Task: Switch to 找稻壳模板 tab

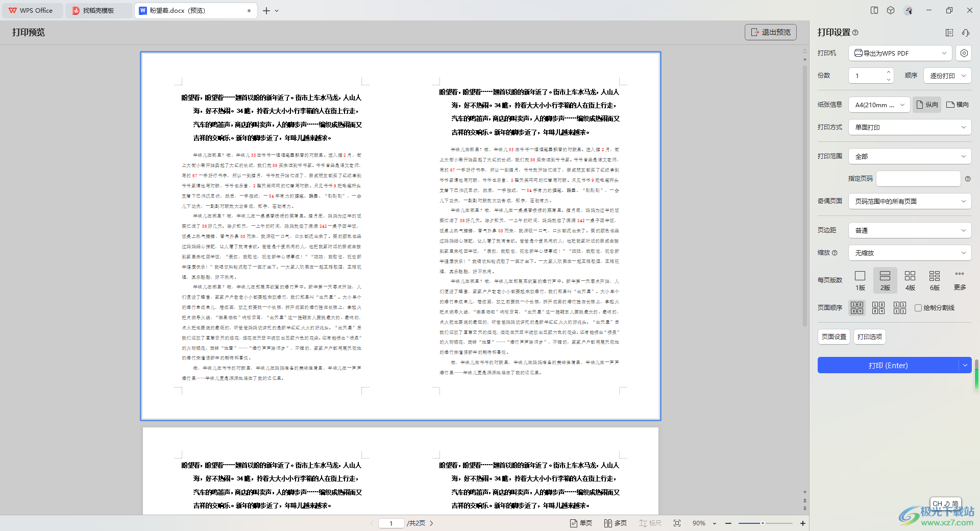Action: click(x=98, y=10)
